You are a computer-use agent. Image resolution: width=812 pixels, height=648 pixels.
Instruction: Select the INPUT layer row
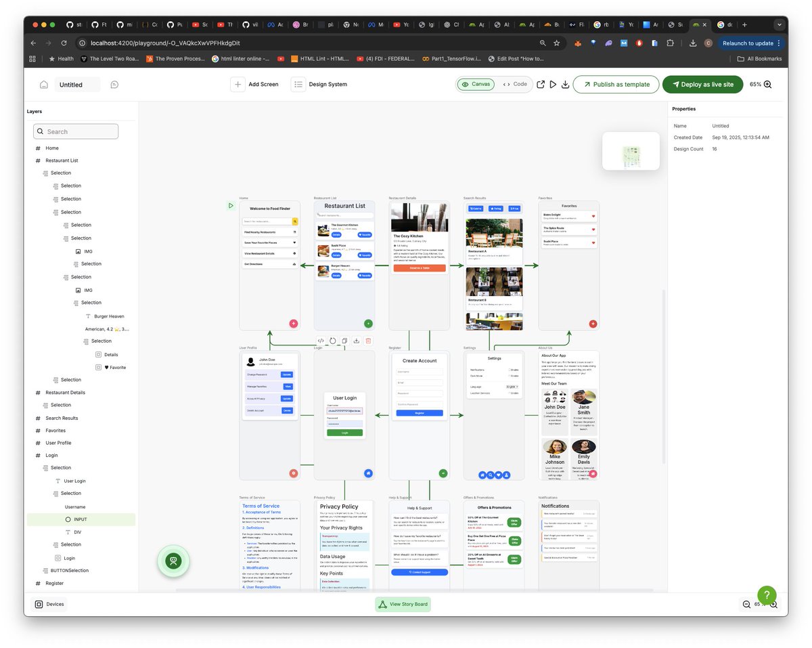(x=81, y=519)
